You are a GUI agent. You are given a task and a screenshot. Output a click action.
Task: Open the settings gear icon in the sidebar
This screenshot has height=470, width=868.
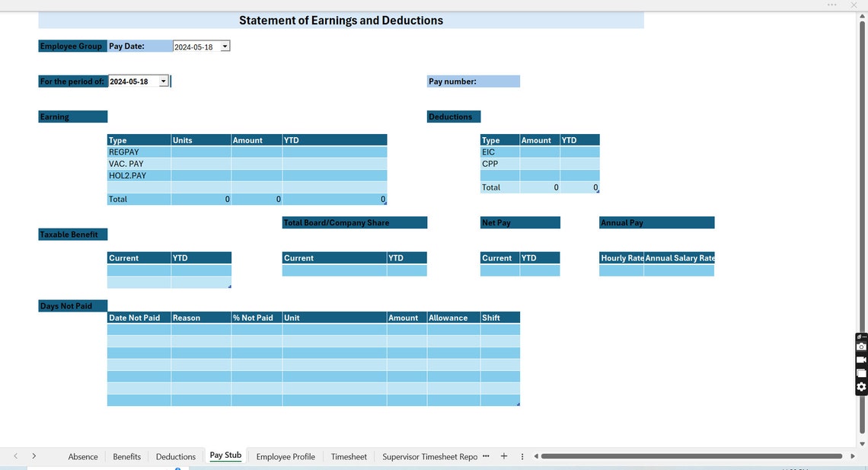[861, 386]
